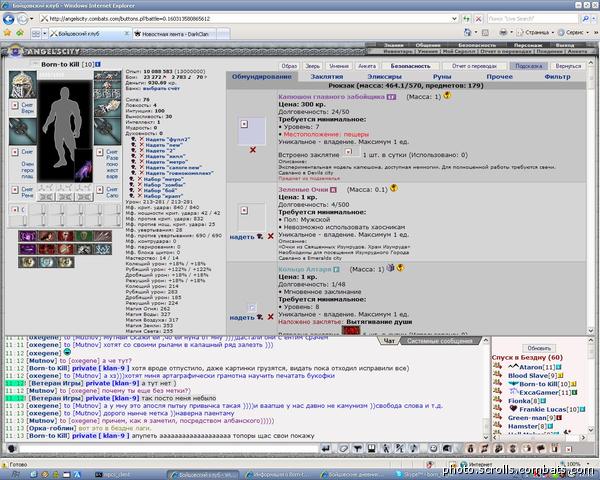Click the equipped helmet thumbnail
The image size is (600, 480).
coord(23,85)
